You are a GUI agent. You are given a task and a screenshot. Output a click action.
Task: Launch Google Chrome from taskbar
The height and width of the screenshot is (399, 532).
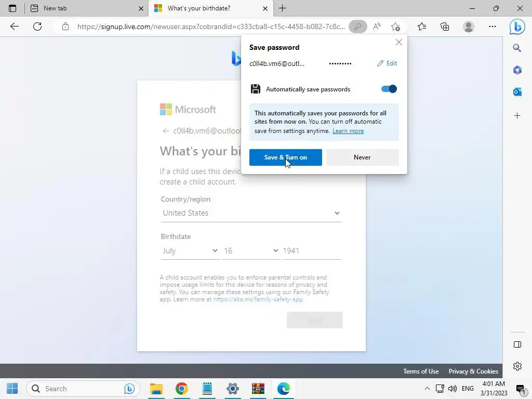[182, 389]
